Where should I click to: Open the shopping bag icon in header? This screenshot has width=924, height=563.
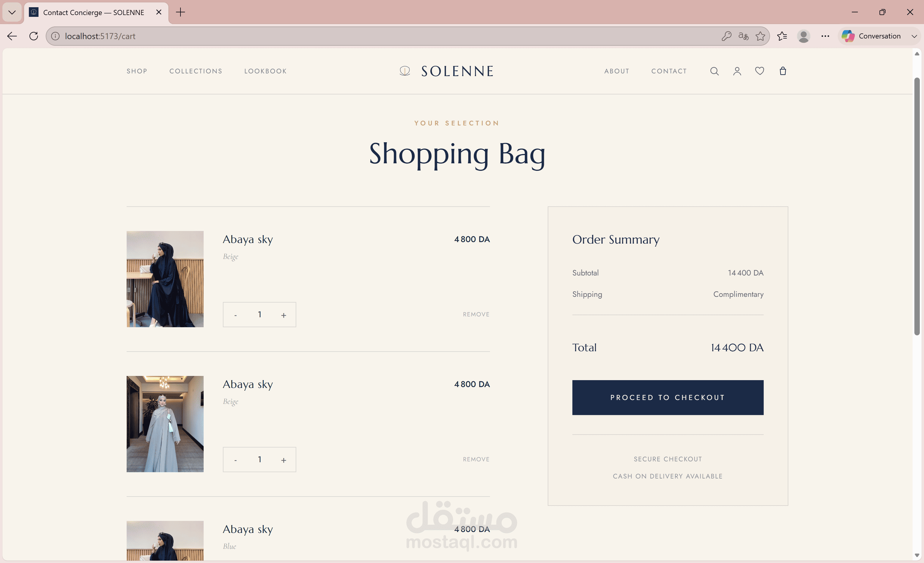783,71
